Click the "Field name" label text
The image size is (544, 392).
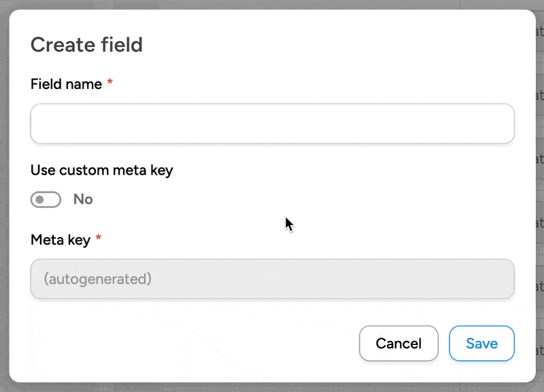click(66, 84)
